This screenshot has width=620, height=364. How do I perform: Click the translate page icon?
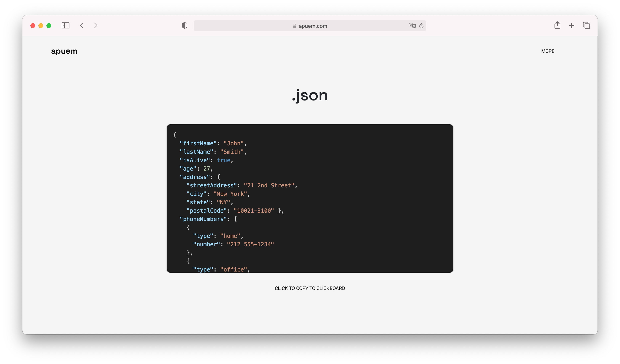412,26
